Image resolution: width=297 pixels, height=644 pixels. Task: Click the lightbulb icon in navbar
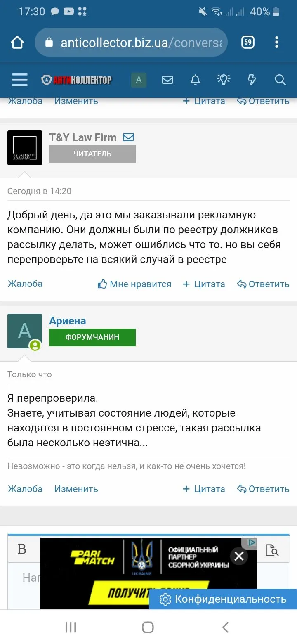tap(223, 80)
